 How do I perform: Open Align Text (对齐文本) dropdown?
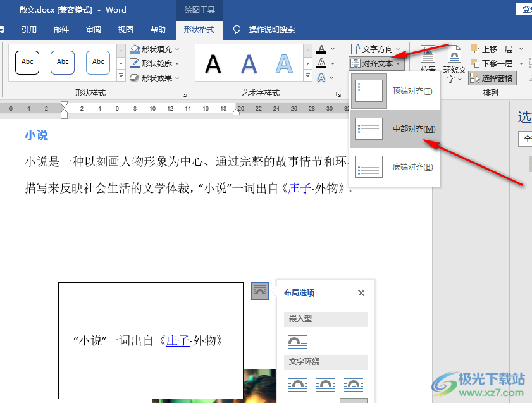376,63
